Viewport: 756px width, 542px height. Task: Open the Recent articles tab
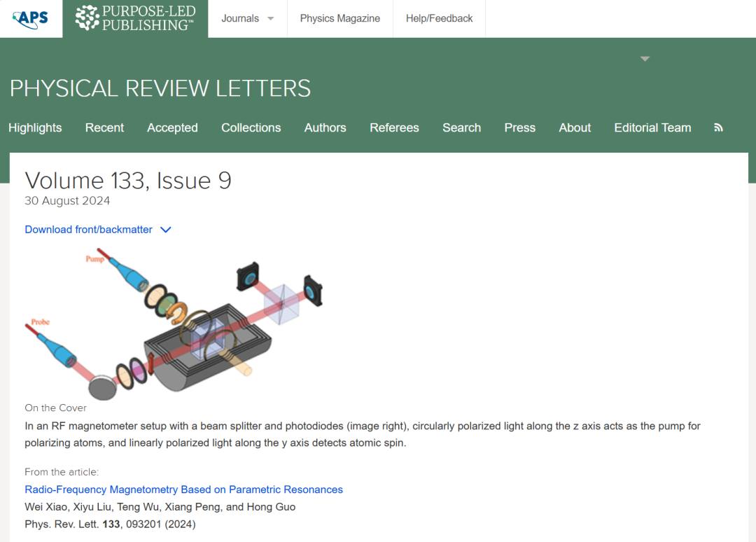[104, 127]
